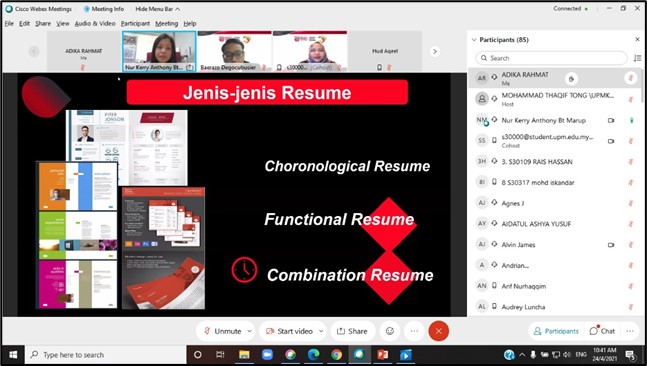Show next video thumbnails with right arrow
This screenshot has height=366, width=647.
434,52
